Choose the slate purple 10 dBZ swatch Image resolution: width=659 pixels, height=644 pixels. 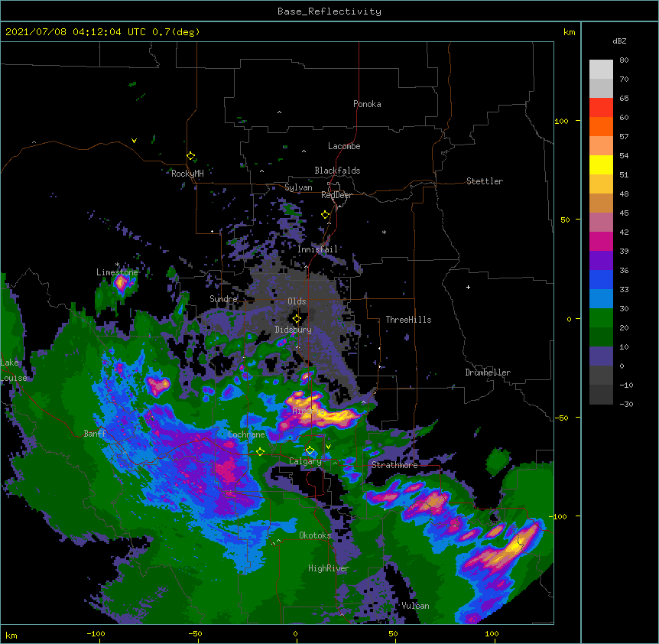coord(601,356)
